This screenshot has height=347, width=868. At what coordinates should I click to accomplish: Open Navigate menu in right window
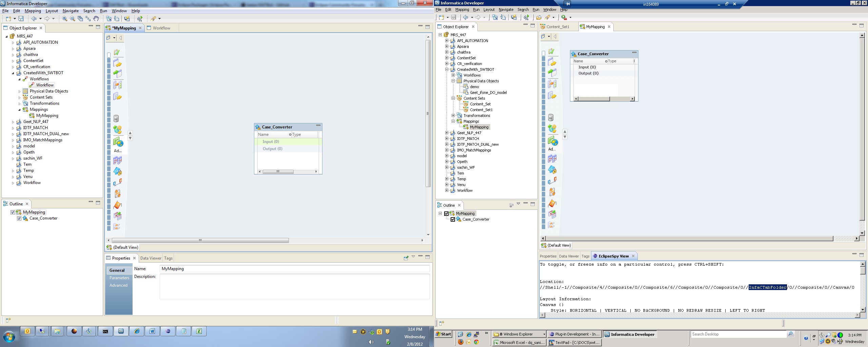(x=506, y=9)
